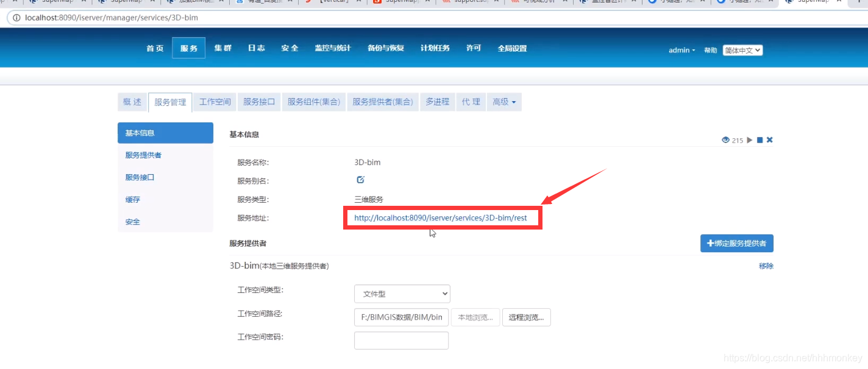Click the 工作空间密码 input field
The image size is (868, 369).
click(402, 340)
